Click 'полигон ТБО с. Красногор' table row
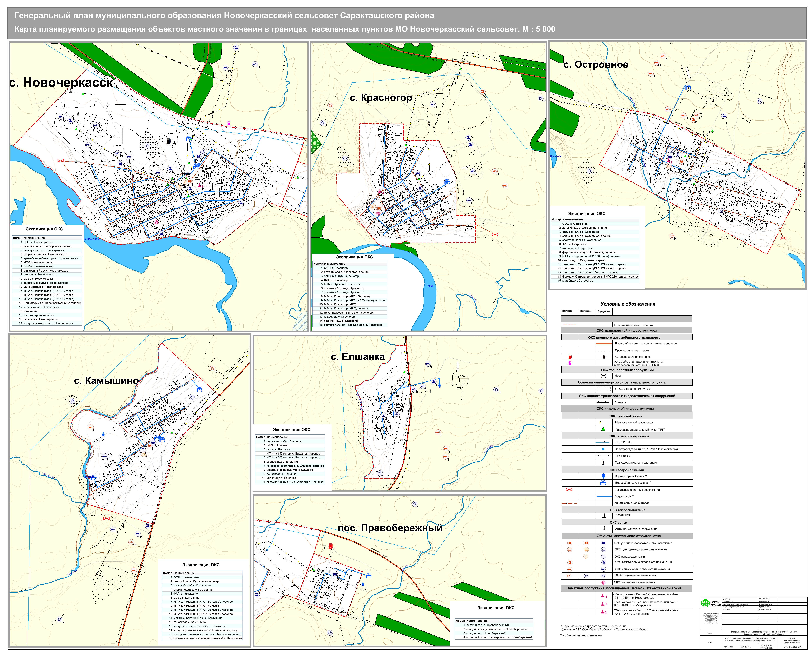This screenshot has height=658, width=812. click(350, 321)
